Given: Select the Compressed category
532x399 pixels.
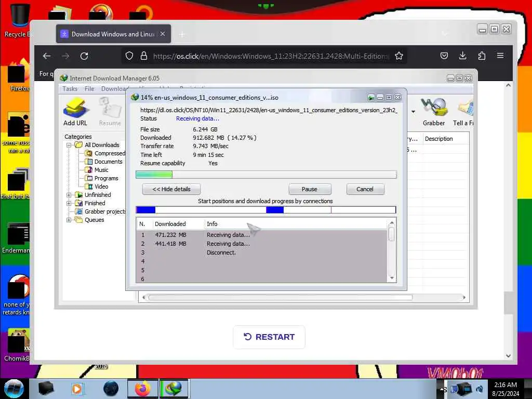Looking at the screenshot, I should 106,153.
